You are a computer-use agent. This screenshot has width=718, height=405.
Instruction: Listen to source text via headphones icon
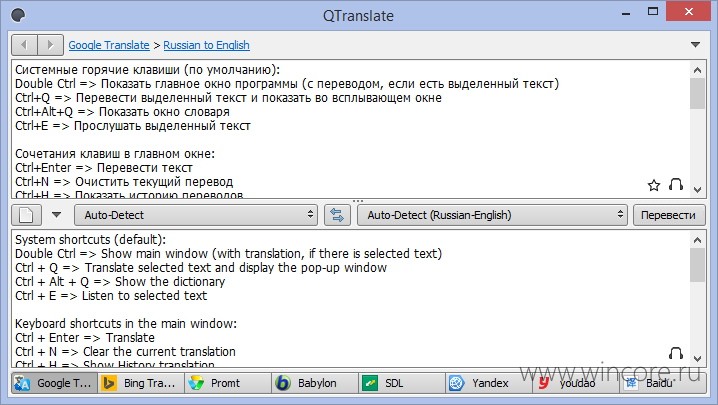click(676, 184)
